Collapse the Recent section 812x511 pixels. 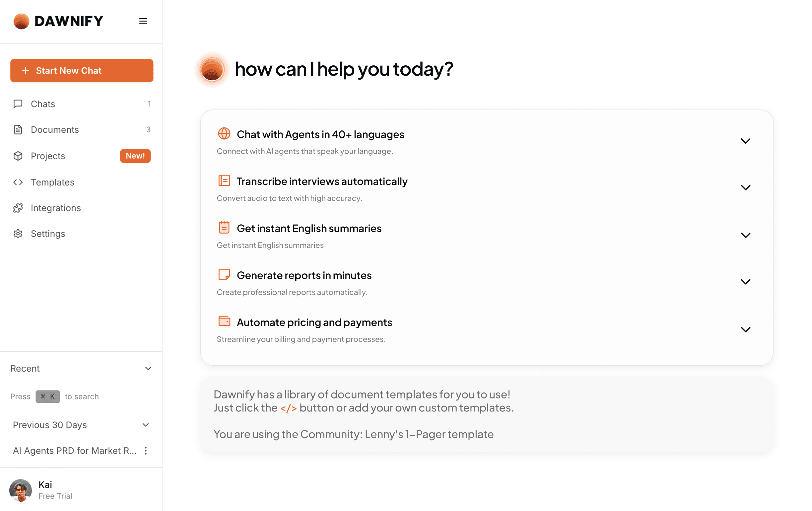148,368
